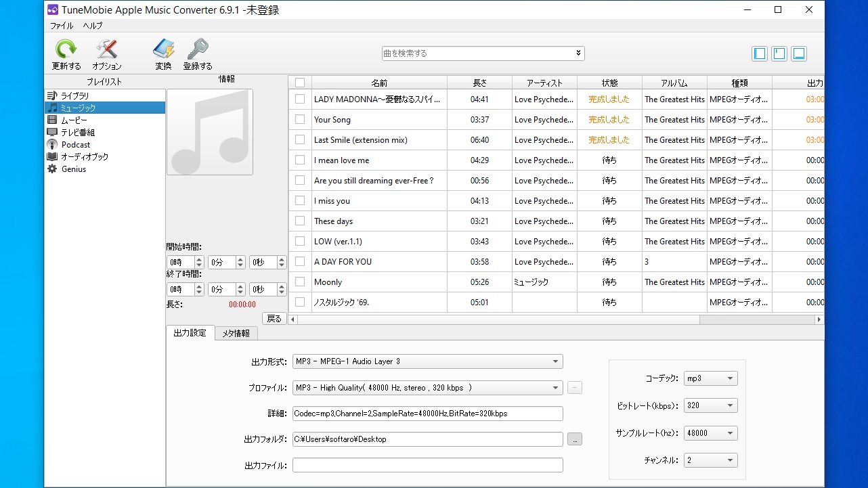The height and width of the screenshot is (488, 868).
Task: Check the box for LOW (ver.1.1)
Action: pos(300,241)
